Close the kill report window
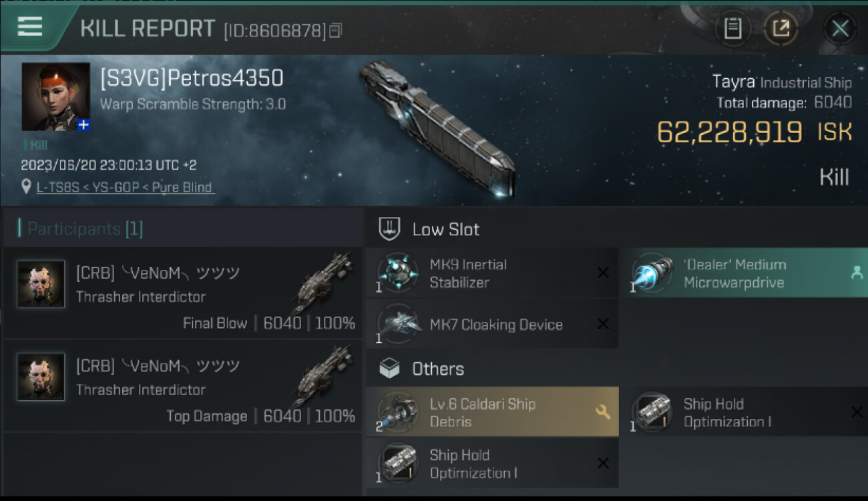 [839, 29]
